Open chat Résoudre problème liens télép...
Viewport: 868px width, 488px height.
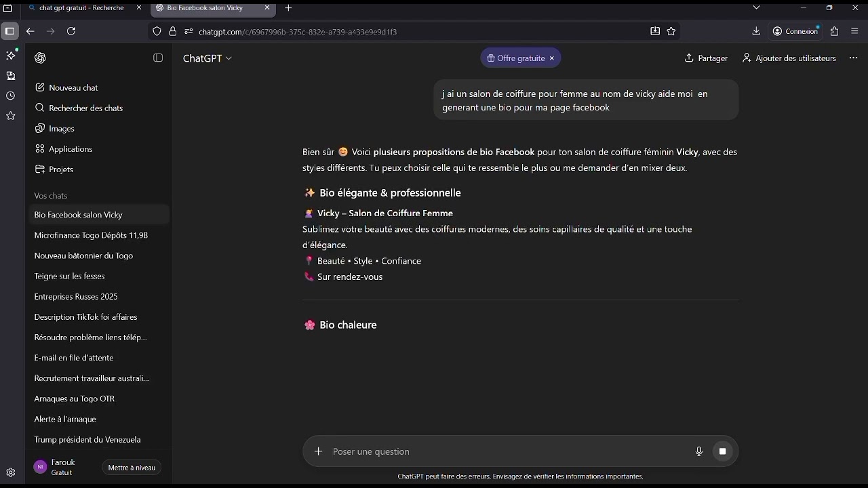click(x=98, y=337)
